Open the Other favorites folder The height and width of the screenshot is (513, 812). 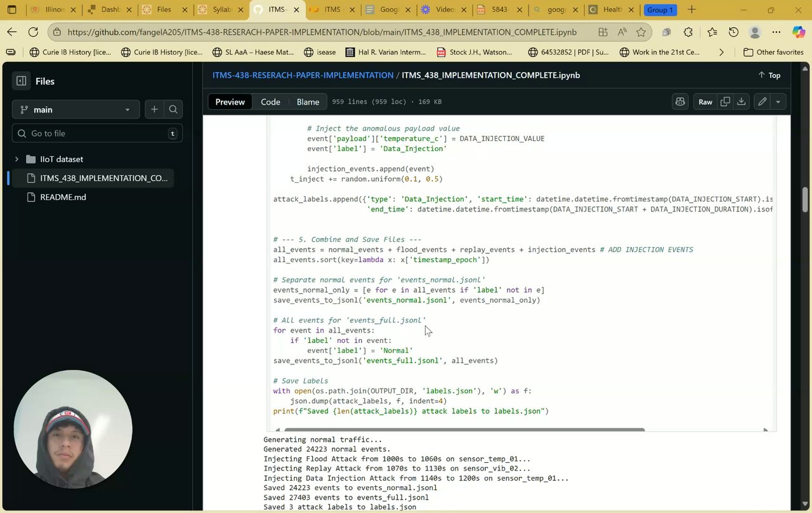(x=773, y=52)
